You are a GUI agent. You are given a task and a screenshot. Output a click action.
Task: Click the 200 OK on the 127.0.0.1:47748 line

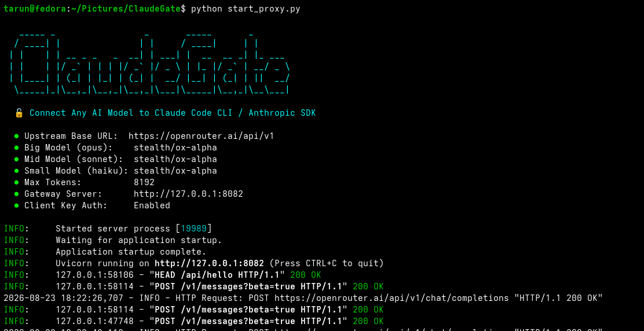368,321
